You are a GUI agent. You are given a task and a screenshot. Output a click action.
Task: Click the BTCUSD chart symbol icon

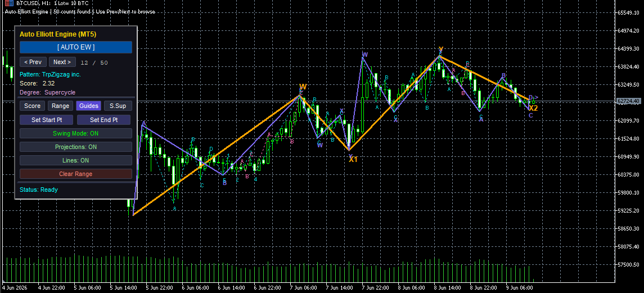click(x=9, y=3)
